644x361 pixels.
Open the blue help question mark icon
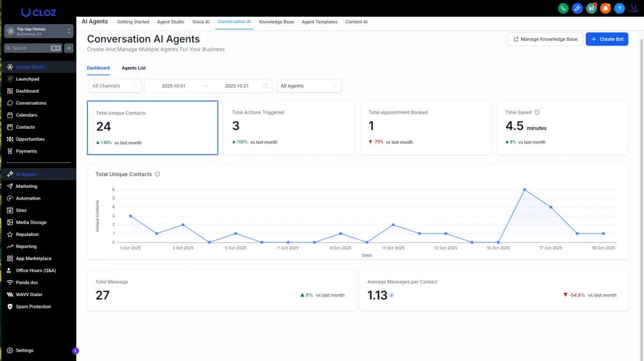pos(619,8)
